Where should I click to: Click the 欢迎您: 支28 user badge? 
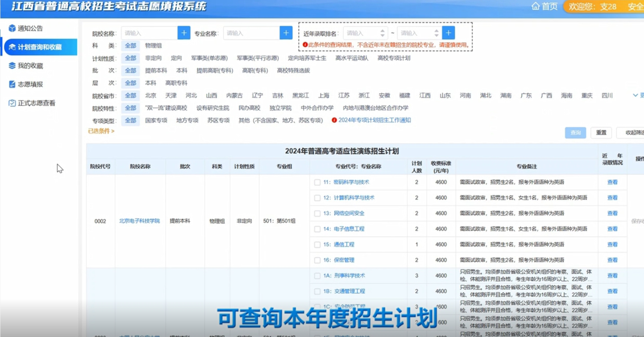click(x=592, y=7)
